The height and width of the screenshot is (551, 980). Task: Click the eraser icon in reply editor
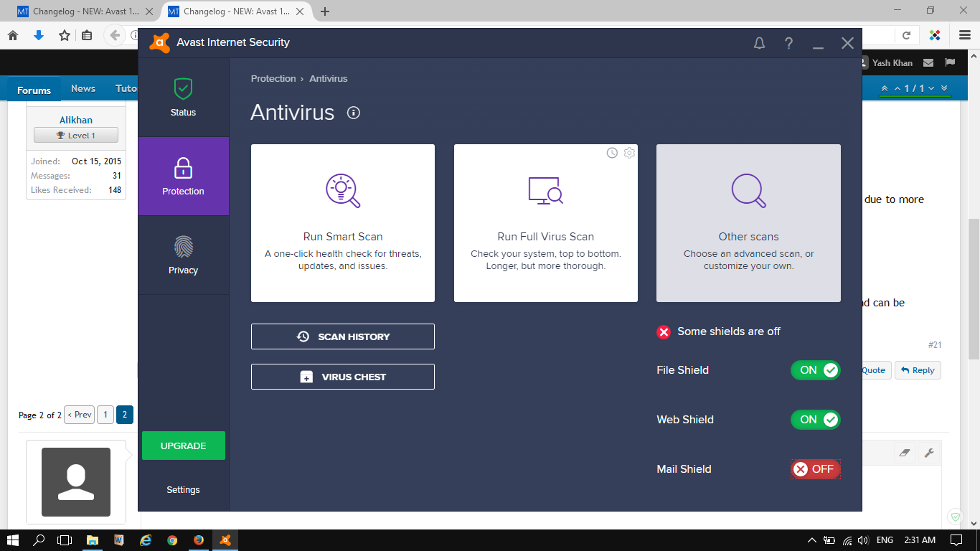pyautogui.click(x=905, y=453)
